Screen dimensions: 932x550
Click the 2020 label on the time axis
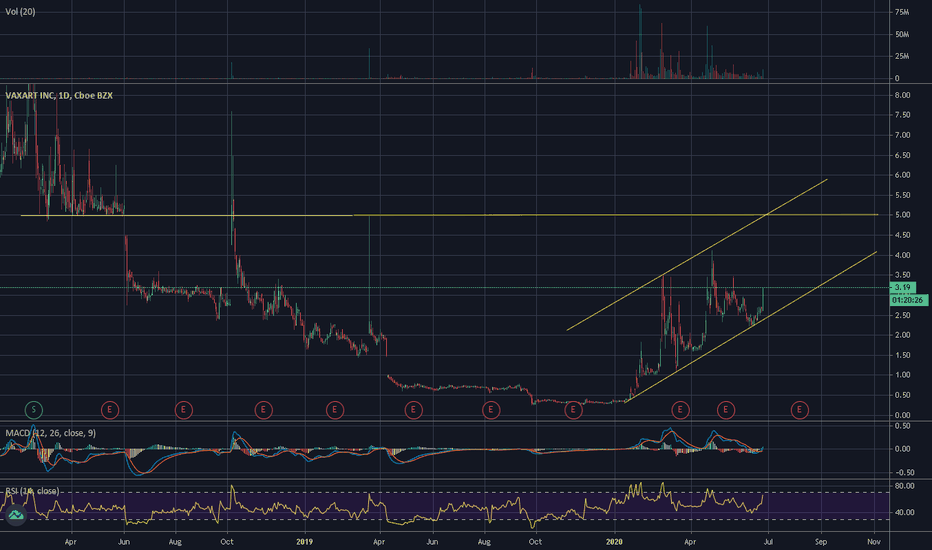[614, 542]
